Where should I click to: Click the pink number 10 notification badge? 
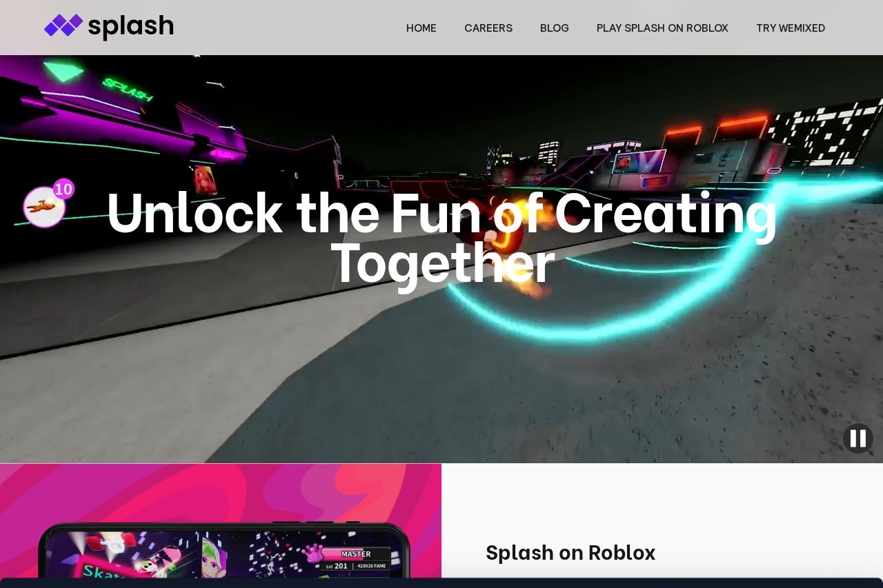[63, 189]
